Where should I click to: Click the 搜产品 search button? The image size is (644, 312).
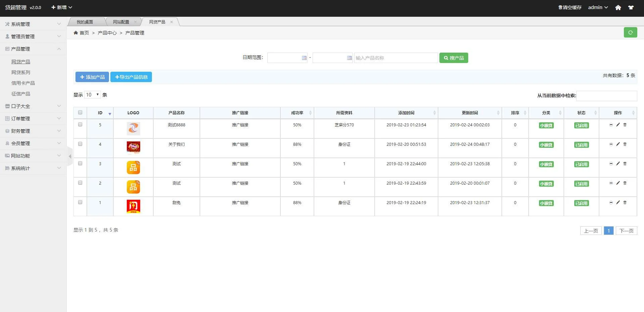tap(453, 58)
